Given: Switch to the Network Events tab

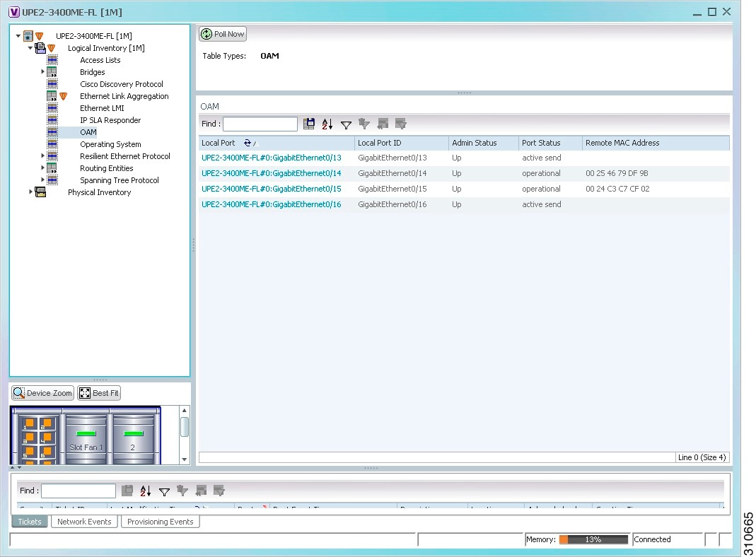Looking at the screenshot, I should pos(84,522).
